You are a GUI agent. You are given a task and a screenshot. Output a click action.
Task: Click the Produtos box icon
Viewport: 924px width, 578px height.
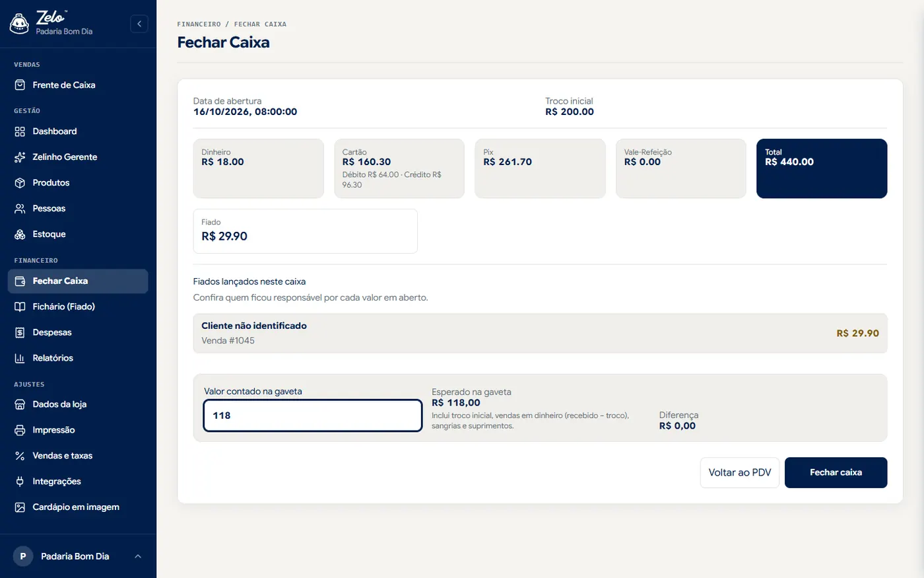pos(20,183)
